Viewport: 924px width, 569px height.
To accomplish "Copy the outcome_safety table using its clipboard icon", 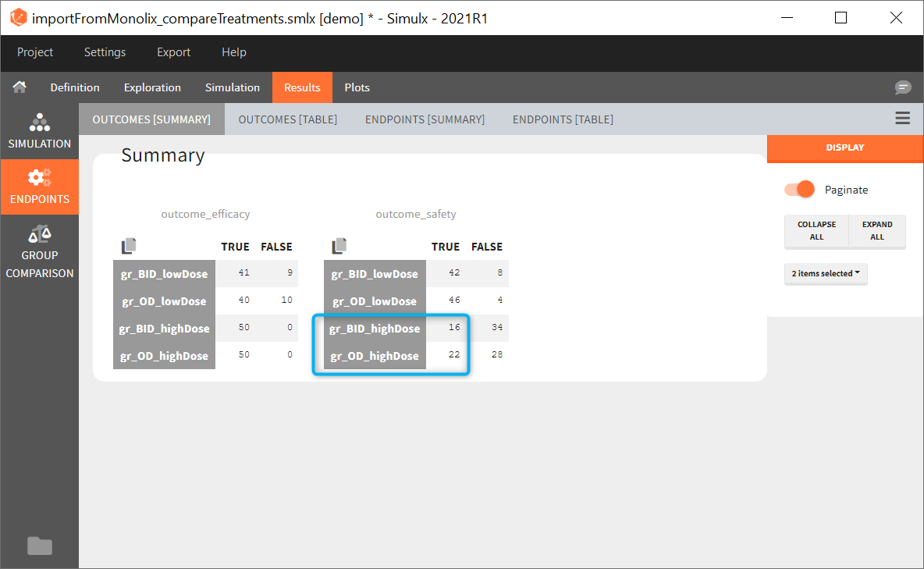I will (x=338, y=245).
